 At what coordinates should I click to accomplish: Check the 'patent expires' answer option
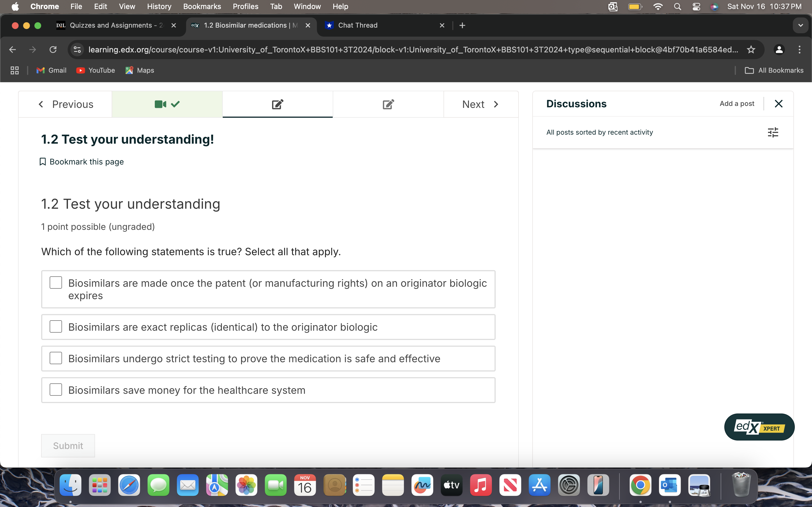point(56,282)
